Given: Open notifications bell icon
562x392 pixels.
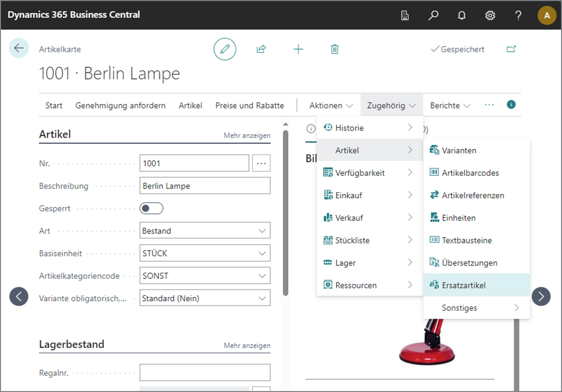Looking at the screenshot, I should coord(461,15).
